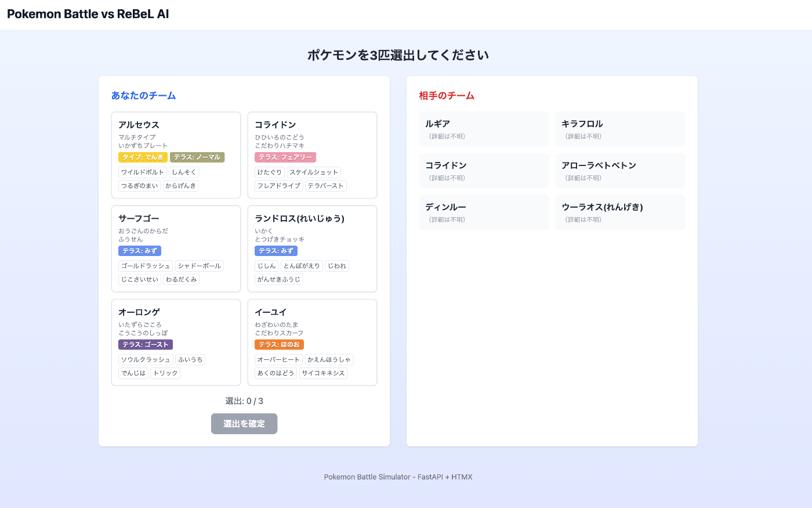
Task: Click the opponent's キラフロル card
Action: tap(620, 129)
